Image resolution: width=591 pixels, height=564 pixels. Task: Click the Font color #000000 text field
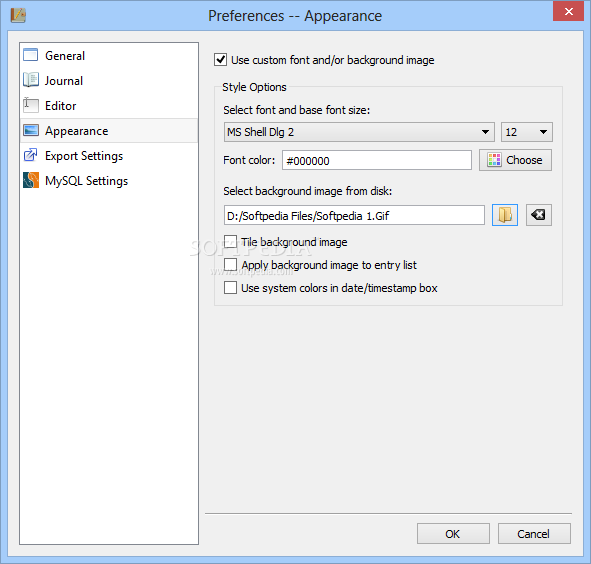pyautogui.click(x=377, y=160)
